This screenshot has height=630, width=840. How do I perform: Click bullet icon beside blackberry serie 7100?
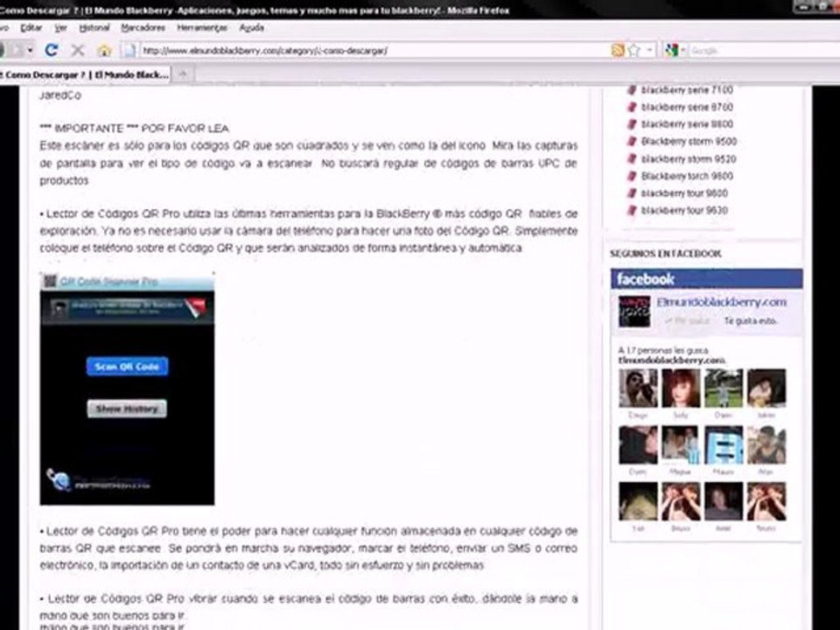(632, 90)
